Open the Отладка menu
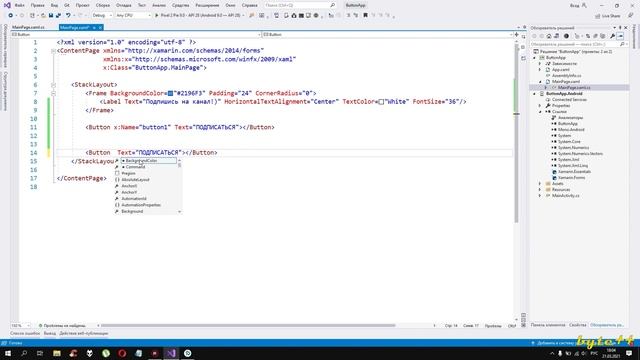Image resolution: width=640 pixels, height=360 pixels. (x=123, y=5)
